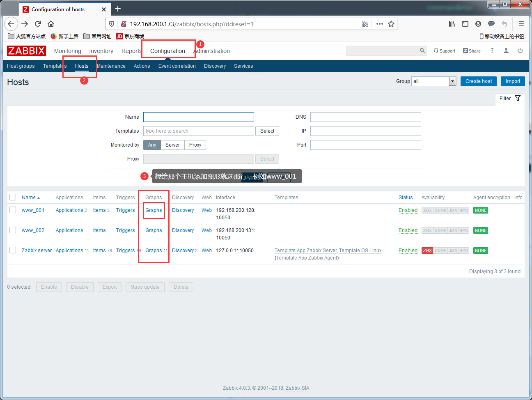Focus the Name filter field
Image resolution: width=532 pixels, height=400 pixels.
(x=199, y=117)
